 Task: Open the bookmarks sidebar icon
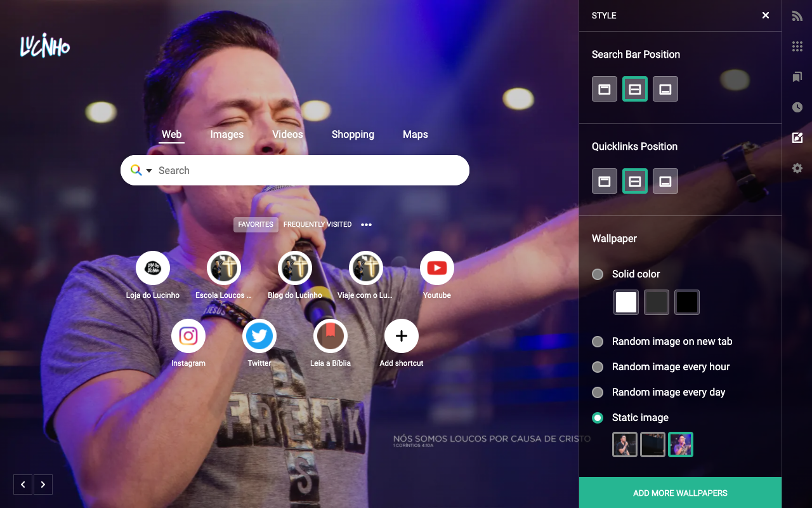click(x=797, y=77)
